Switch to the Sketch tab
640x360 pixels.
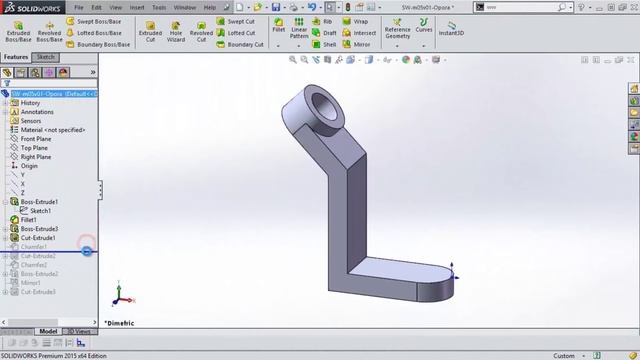click(x=46, y=57)
